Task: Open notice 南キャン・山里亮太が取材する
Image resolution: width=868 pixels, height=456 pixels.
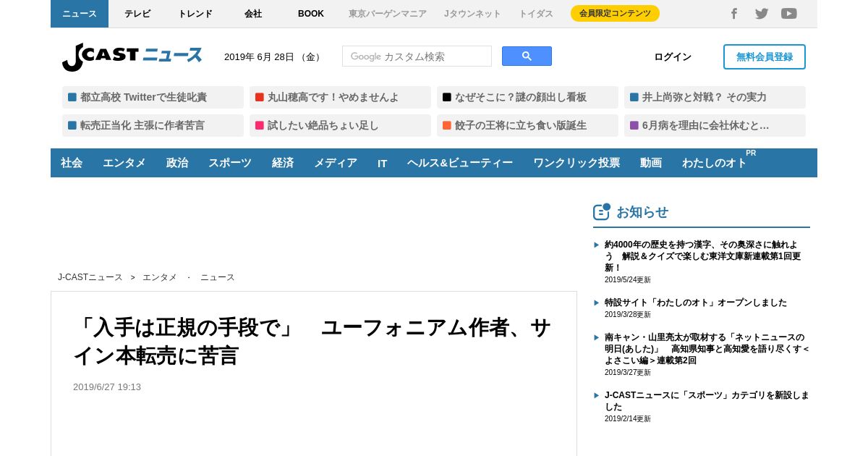Action: (x=707, y=349)
